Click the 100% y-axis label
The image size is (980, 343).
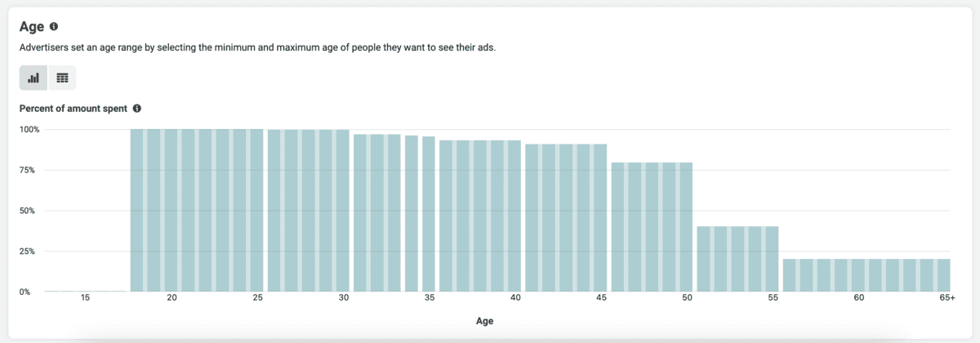[29, 130]
